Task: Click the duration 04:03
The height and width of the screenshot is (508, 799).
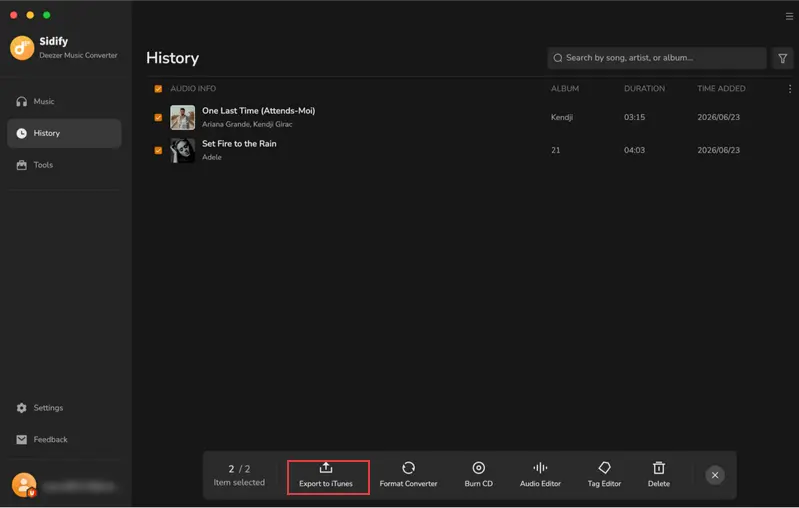Action: [x=634, y=150]
